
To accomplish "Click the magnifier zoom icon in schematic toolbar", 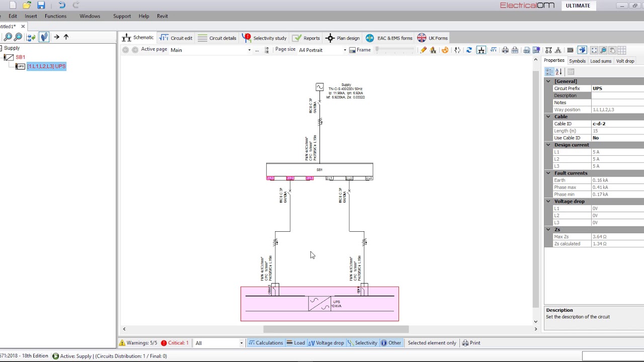I will tap(603, 50).
